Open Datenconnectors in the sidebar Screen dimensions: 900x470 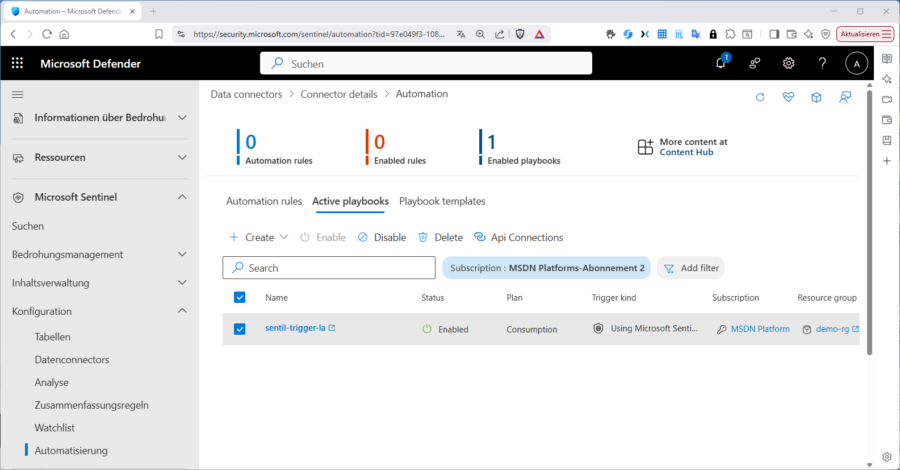click(x=72, y=360)
